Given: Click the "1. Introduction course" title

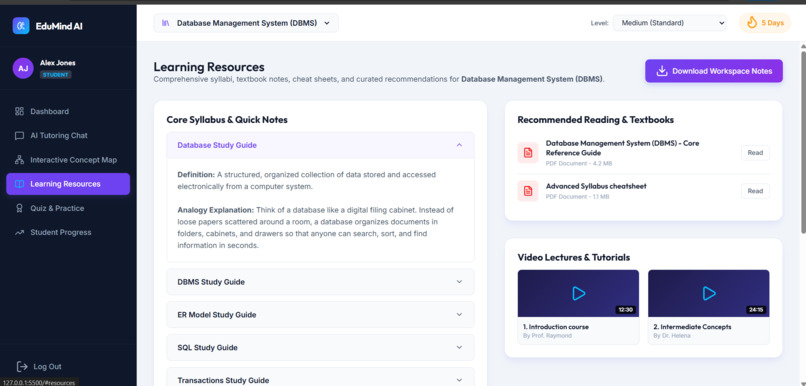Looking at the screenshot, I should click(556, 327).
